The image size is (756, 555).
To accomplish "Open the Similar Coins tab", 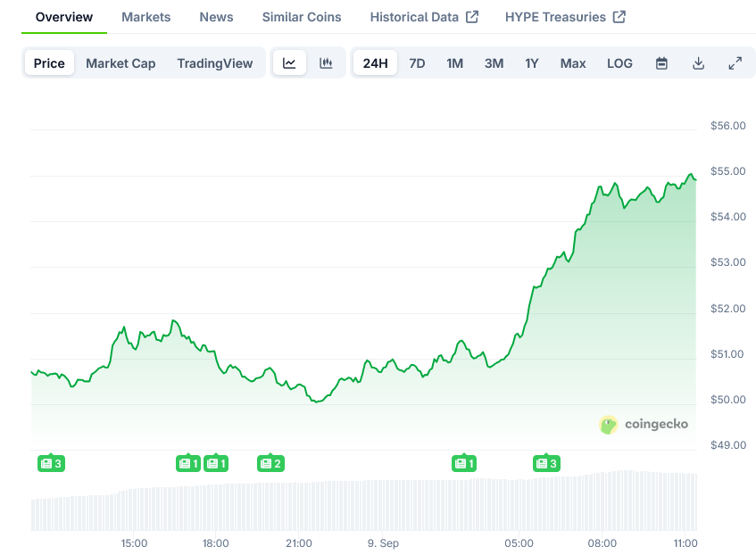I will [301, 17].
